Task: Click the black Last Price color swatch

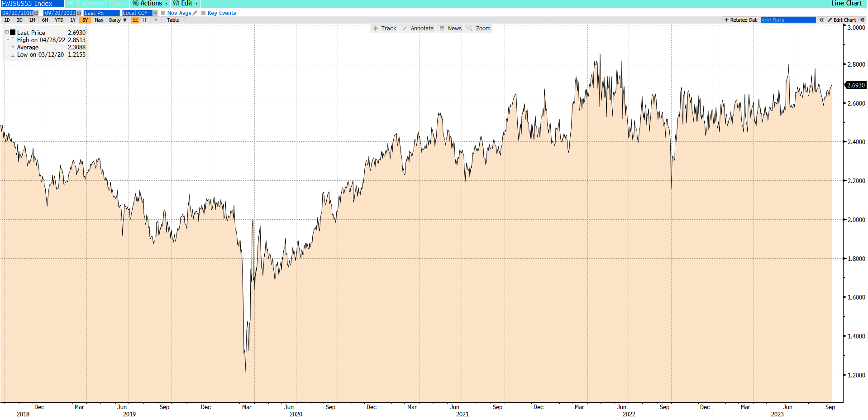Action: point(13,33)
